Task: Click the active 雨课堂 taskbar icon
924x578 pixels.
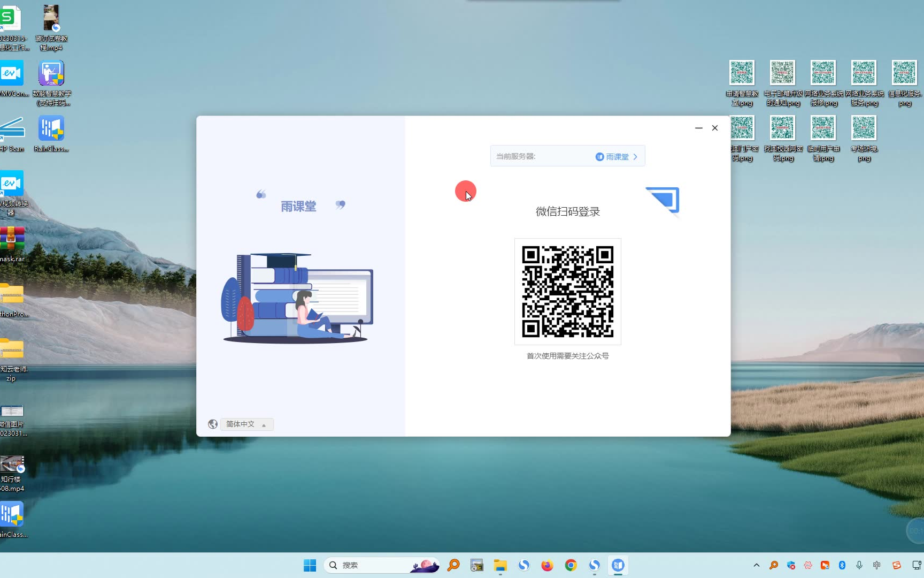Action: coord(618,565)
